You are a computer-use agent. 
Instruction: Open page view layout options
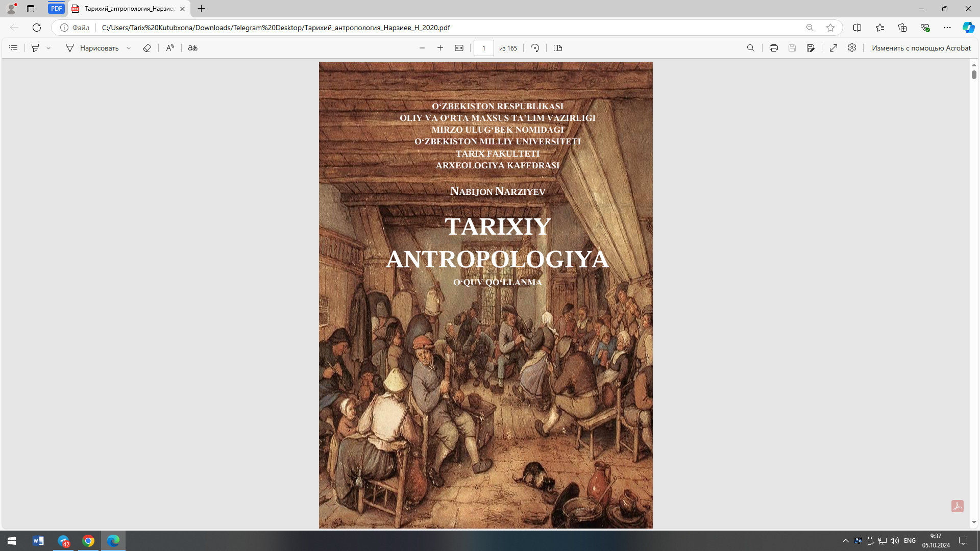click(x=558, y=48)
